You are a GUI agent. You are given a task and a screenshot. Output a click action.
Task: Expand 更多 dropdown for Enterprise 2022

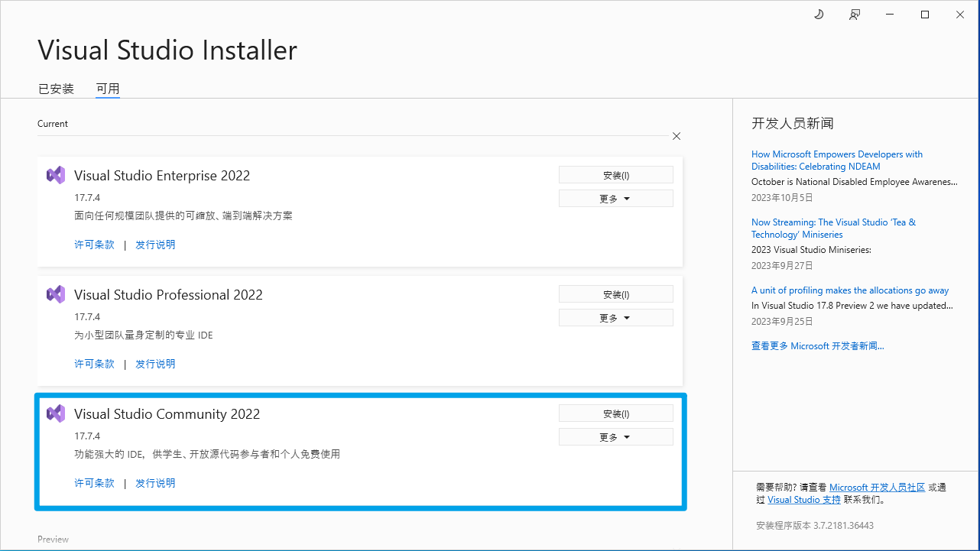pyautogui.click(x=616, y=199)
